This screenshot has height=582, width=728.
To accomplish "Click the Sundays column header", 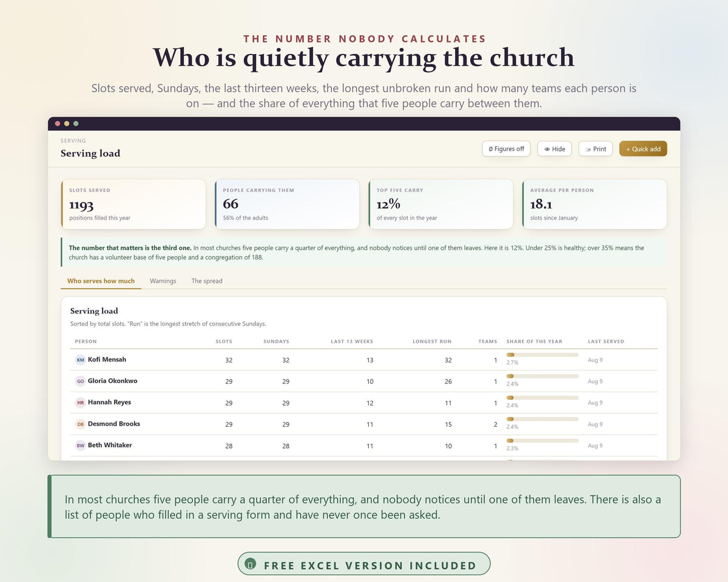I will pyautogui.click(x=276, y=341).
